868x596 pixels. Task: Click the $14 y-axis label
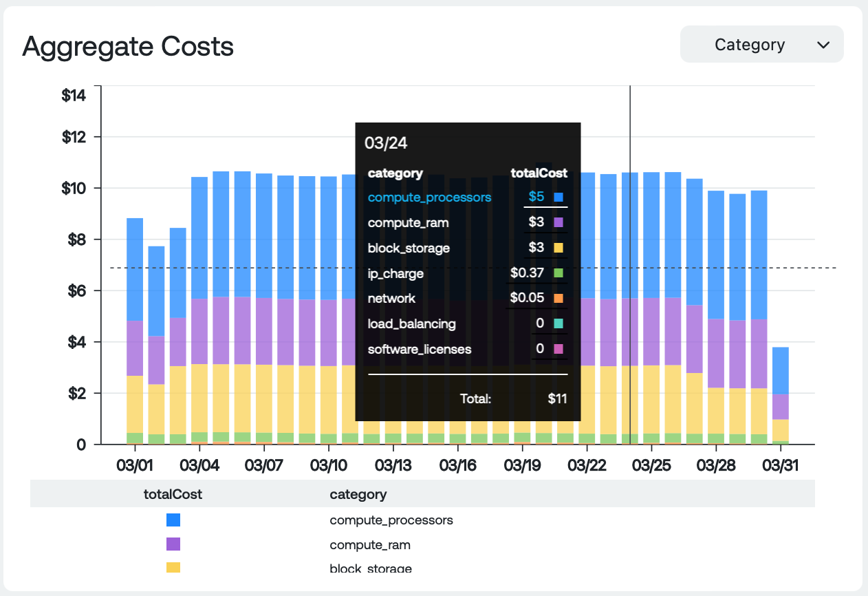coord(74,96)
